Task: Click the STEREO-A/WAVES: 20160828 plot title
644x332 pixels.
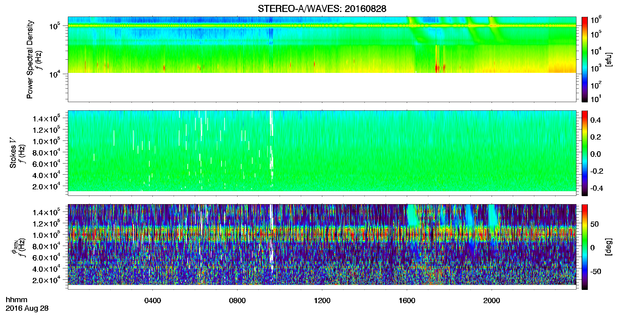Action: click(x=322, y=9)
